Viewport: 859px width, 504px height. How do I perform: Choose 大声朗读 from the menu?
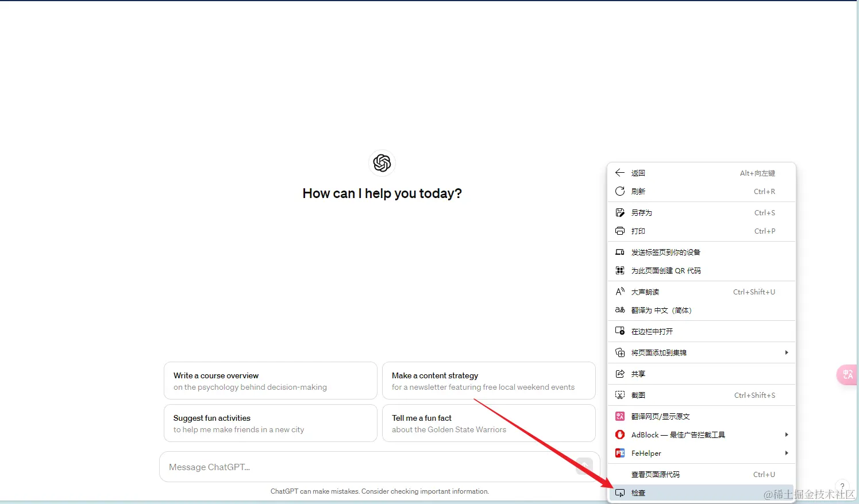click(702, 292)
